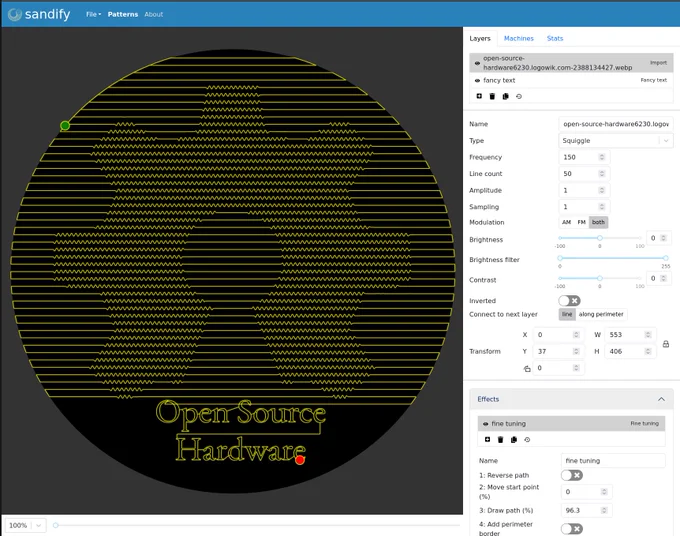Enable Add perimeter border switch

pos(572,529)
